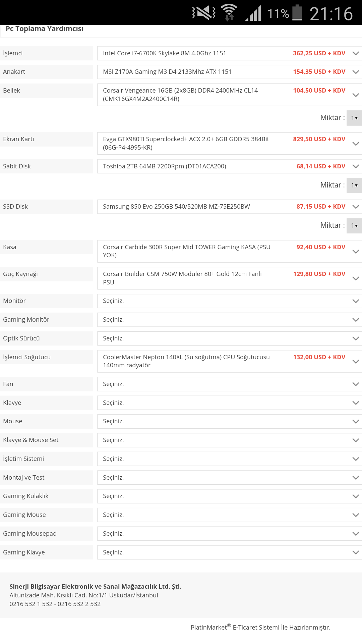Click the chevron on MSI Z170A motherboard row

[356, 72]
